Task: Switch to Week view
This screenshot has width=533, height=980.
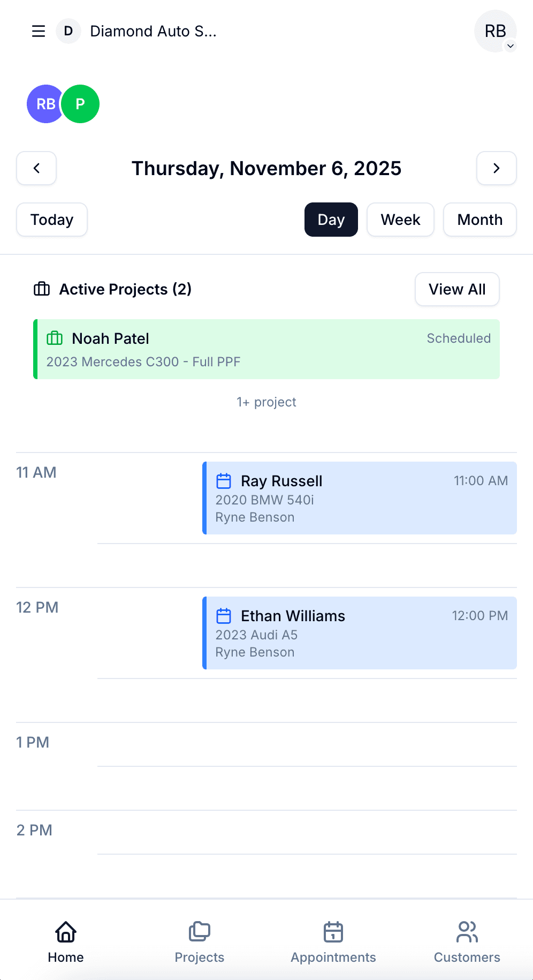Action: tap(400, 220)
